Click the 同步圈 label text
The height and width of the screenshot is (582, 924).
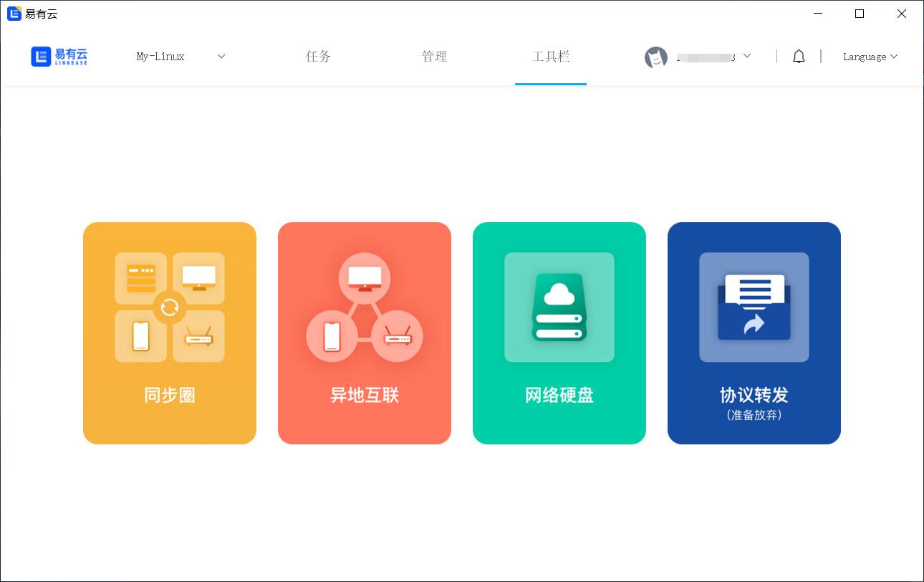(170, 395)
